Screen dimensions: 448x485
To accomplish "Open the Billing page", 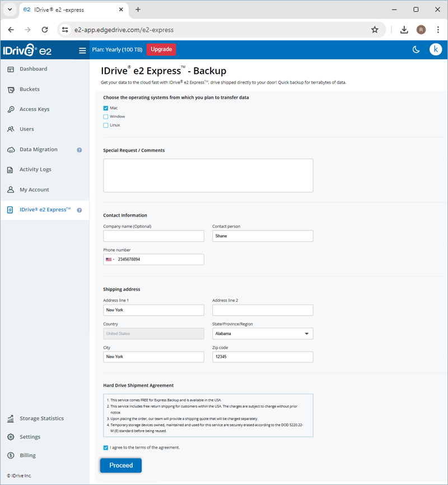I will [27, 455].
